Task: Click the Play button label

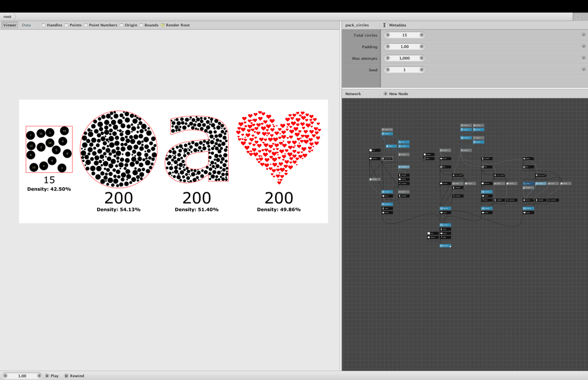Action: [55, 375]
